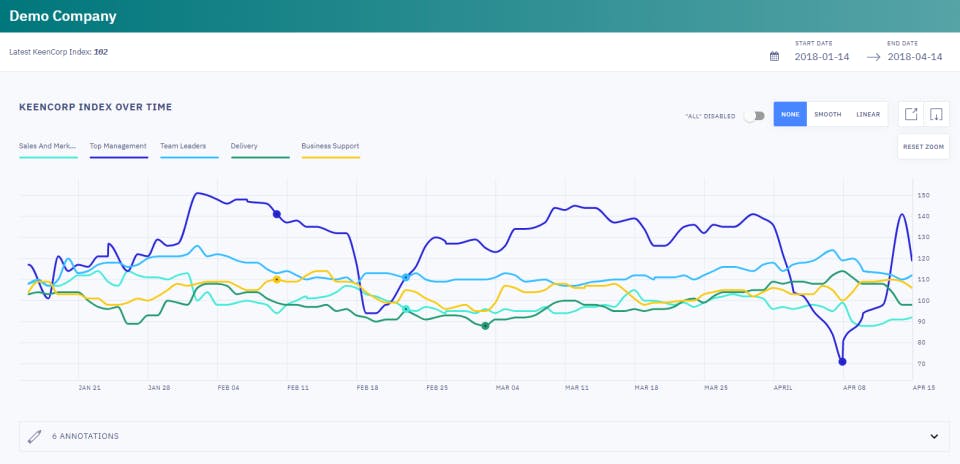Open the calendar icon beside start date
Image resolution: width=960 pixels, height=464 pixels.
(x=774, y=56)
